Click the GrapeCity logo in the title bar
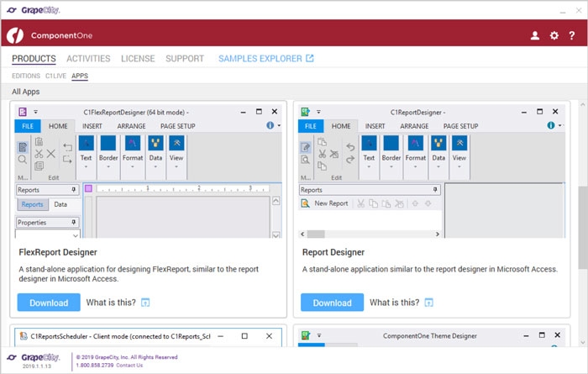The image size is (588, 374). tap(34, 10)
